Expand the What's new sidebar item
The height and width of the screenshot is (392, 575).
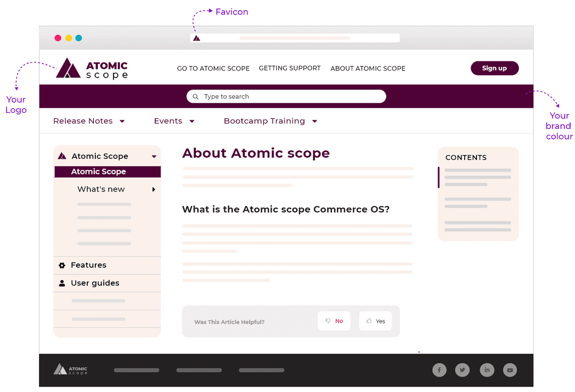[154, 189]
